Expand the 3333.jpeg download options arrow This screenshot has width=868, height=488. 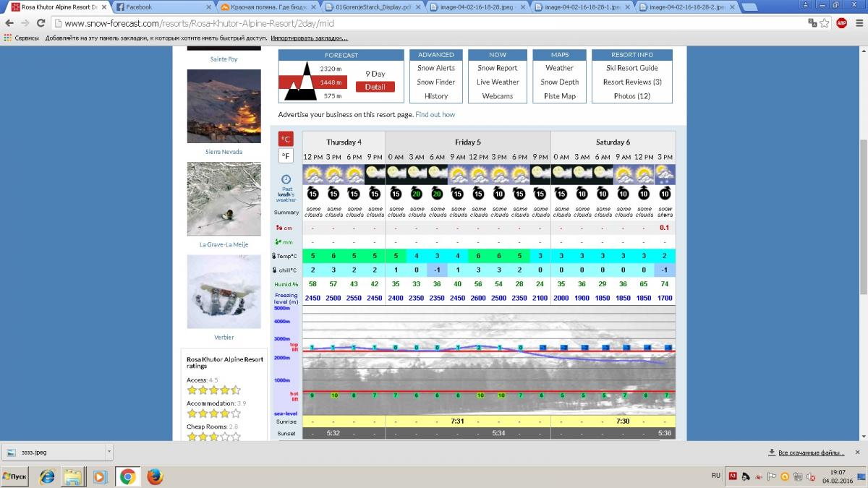pos(109,453)
